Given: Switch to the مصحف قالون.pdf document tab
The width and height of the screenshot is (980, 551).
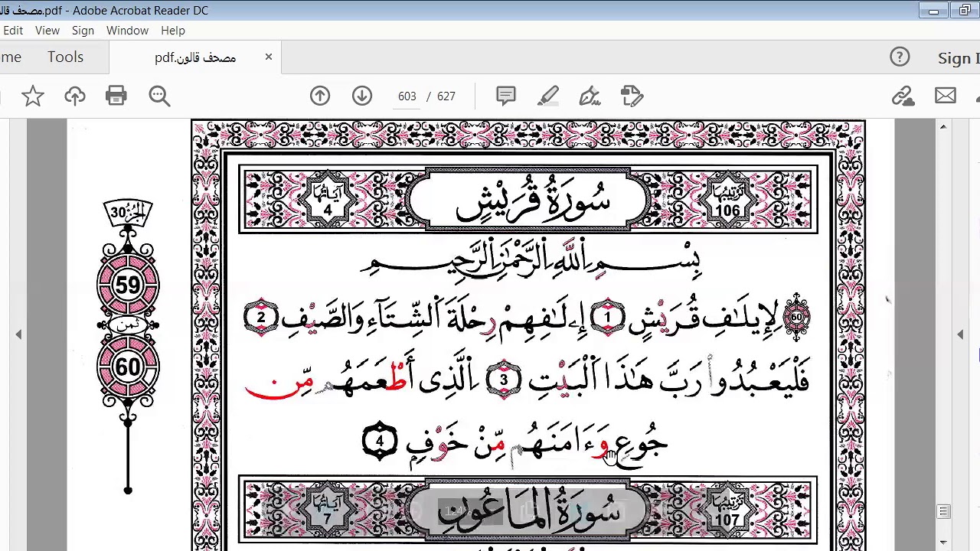Looking at the screenshot, I should pos(195,57).
